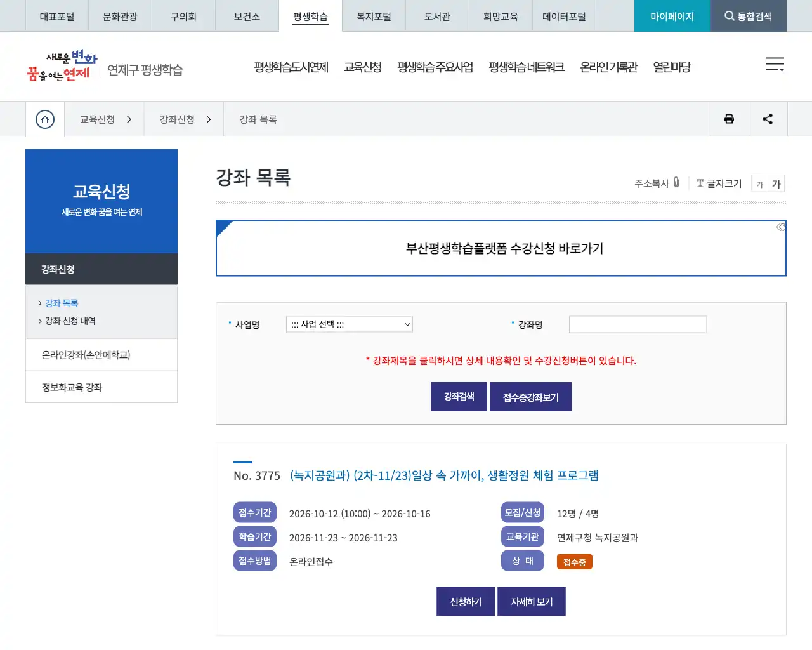Open the 평생학습도시연제 menu
This screenshot has height=650, width=812.
click(x=291, y=67)
